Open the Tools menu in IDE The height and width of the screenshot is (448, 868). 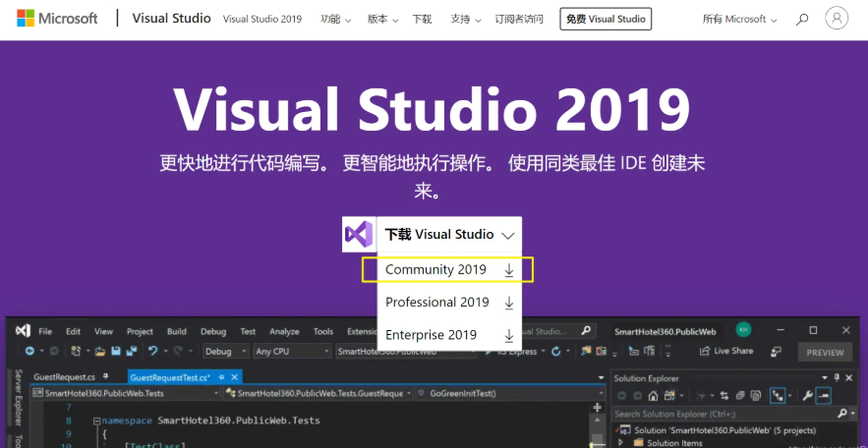pos(323,331)
